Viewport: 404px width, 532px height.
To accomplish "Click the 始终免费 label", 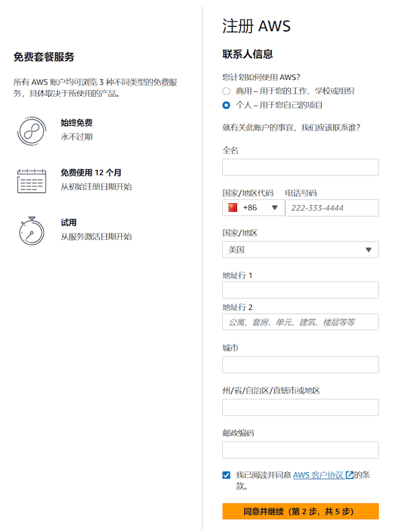I will pyautogui.click(x=77, y=122).
